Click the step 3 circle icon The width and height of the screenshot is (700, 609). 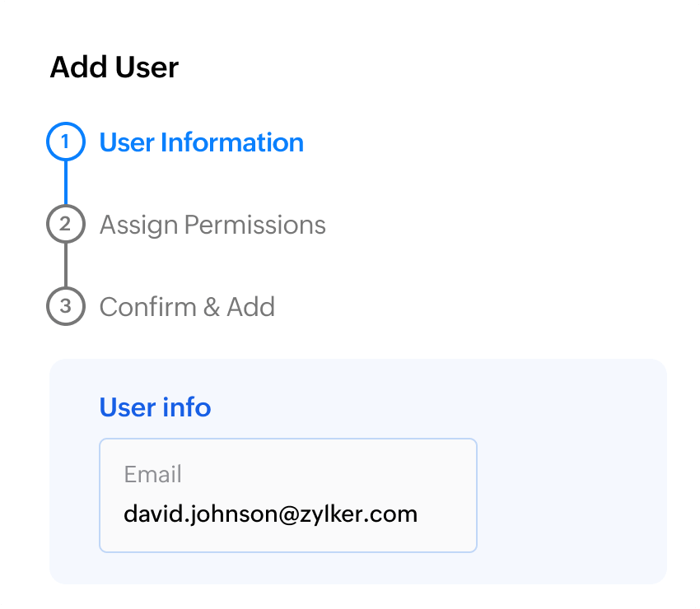tap(66, 307)
